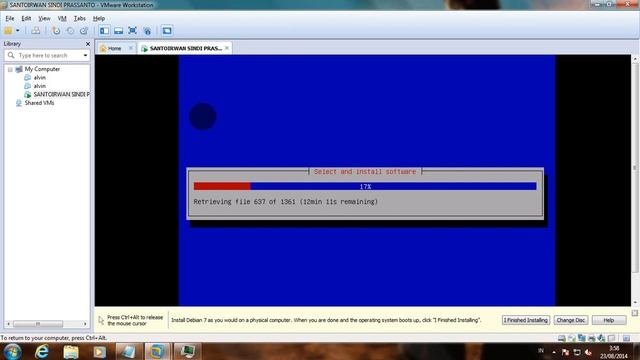Click the Action Center flag tray icon
640x360 pixels.
click(565, 352)
